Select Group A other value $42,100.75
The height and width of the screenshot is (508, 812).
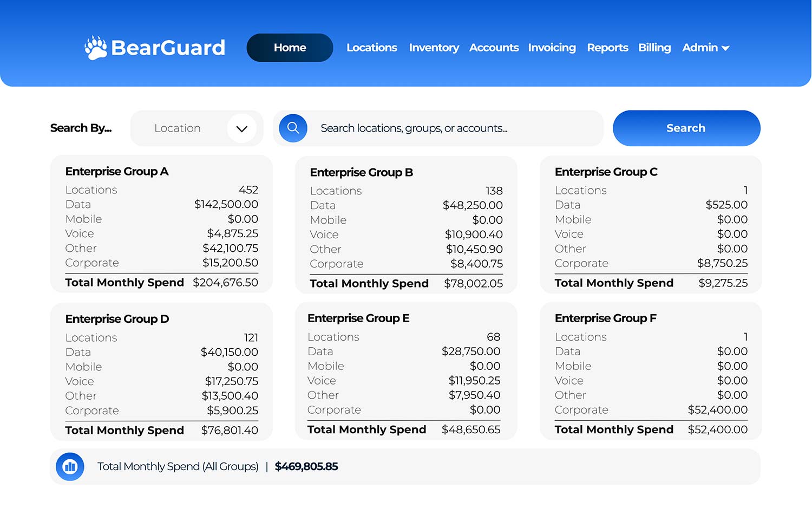pos(231,249)
